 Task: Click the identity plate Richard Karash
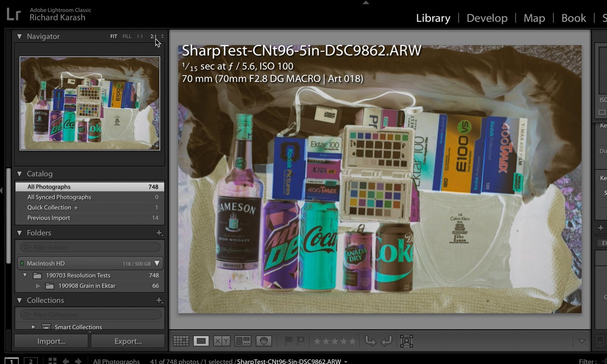58,18
